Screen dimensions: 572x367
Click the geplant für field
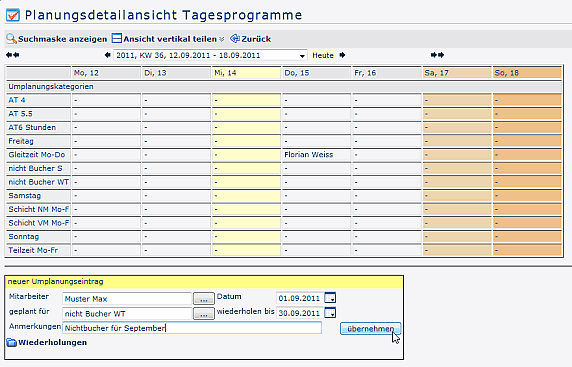pos(127,314)
